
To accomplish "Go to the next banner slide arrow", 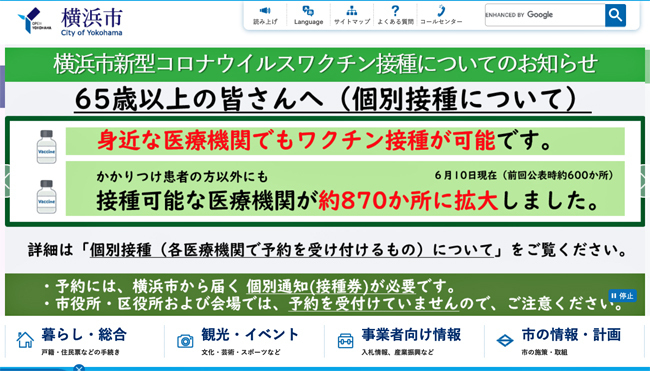I will (x=644, y=181).
